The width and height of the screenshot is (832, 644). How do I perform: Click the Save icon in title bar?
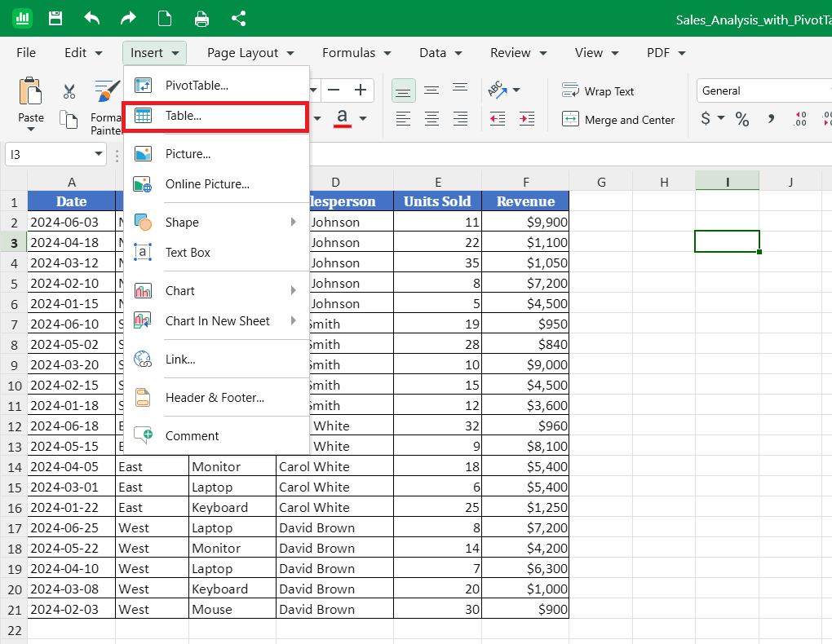[x=55, y=19]
